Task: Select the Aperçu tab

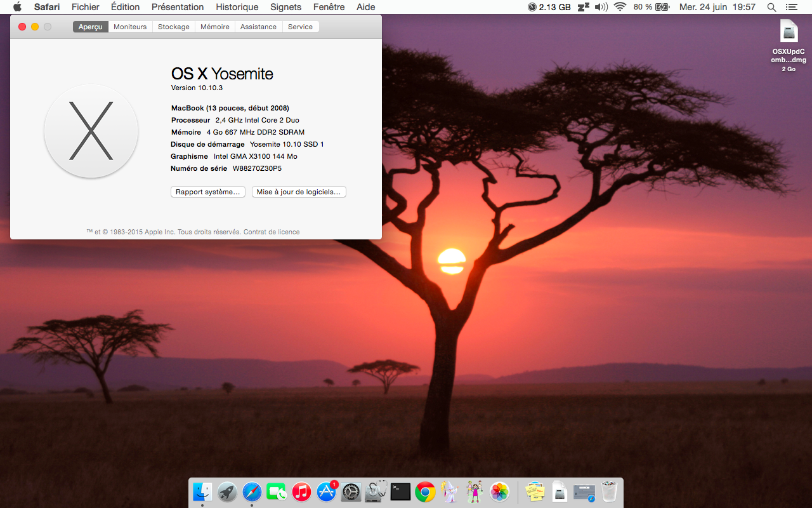Action: 90,27
